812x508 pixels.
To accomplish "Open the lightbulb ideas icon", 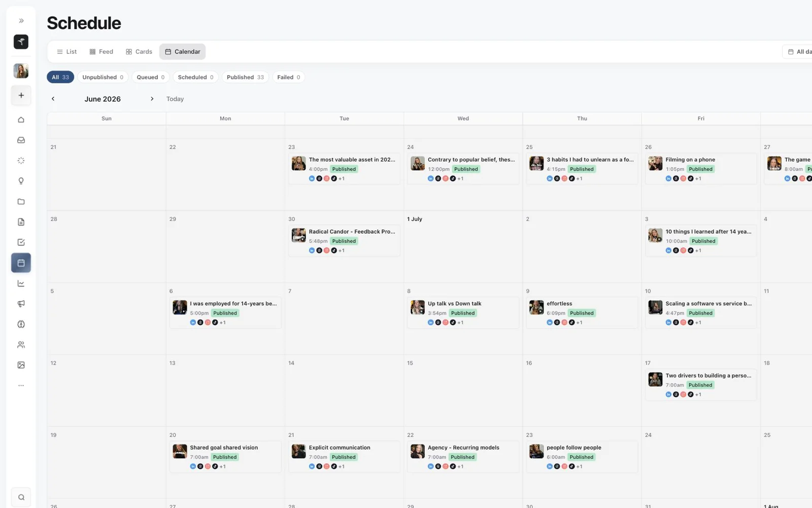I will click(x=21, y=181).
